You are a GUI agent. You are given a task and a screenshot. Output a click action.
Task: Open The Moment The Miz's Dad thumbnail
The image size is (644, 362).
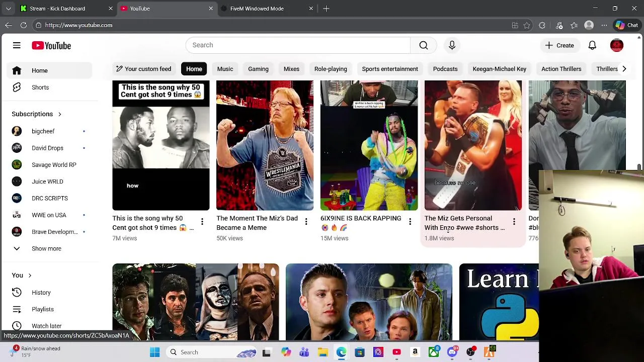coord(265,145)
